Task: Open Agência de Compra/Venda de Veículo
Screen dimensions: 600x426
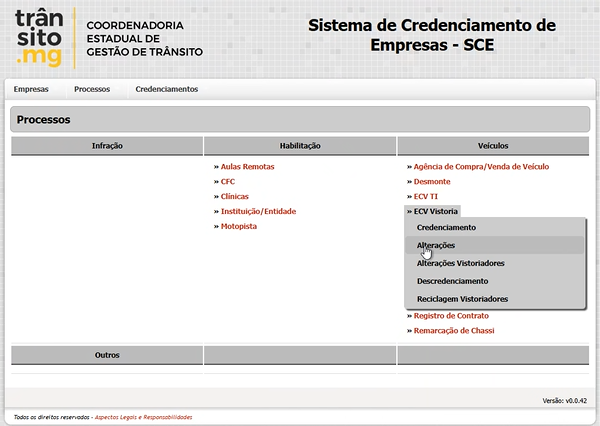Action: pos(481,166)
